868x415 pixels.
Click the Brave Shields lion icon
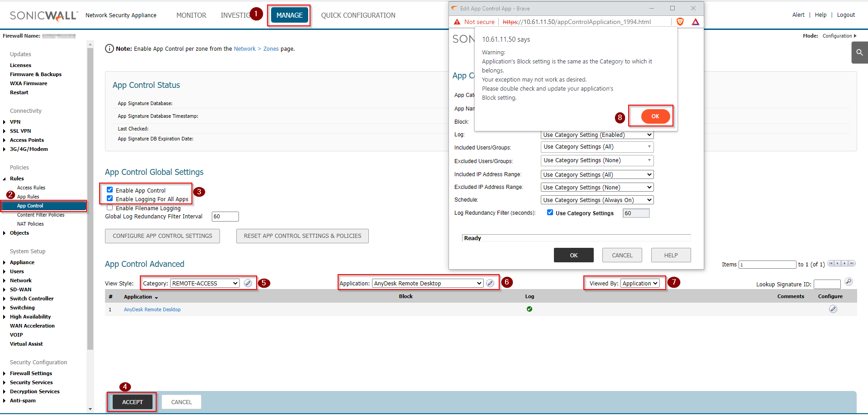[x=680, y=22]
